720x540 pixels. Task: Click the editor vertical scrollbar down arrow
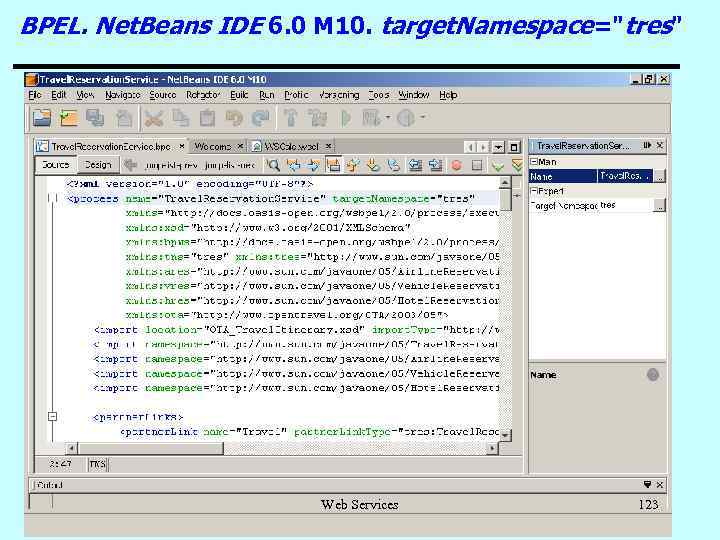[505, 434]
